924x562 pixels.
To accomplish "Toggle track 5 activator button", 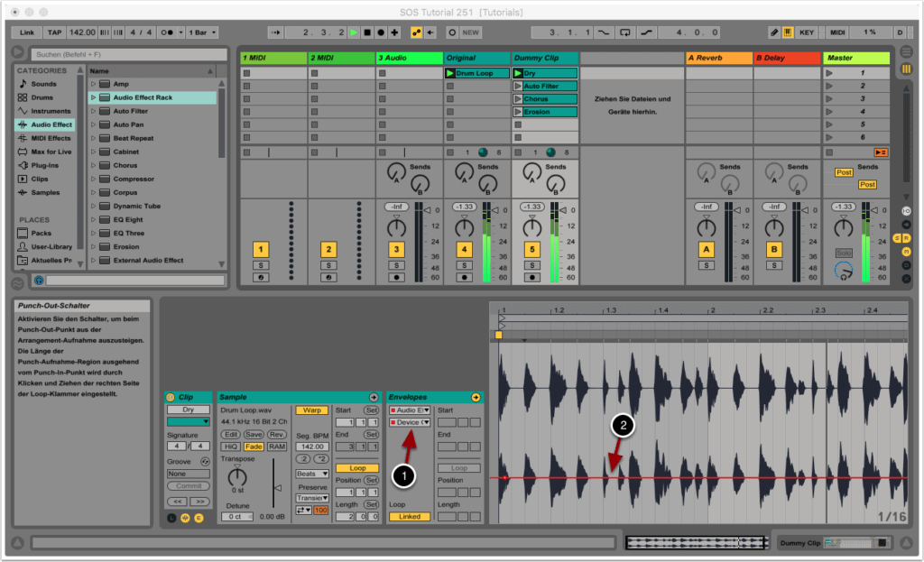I will click(532, 250).
